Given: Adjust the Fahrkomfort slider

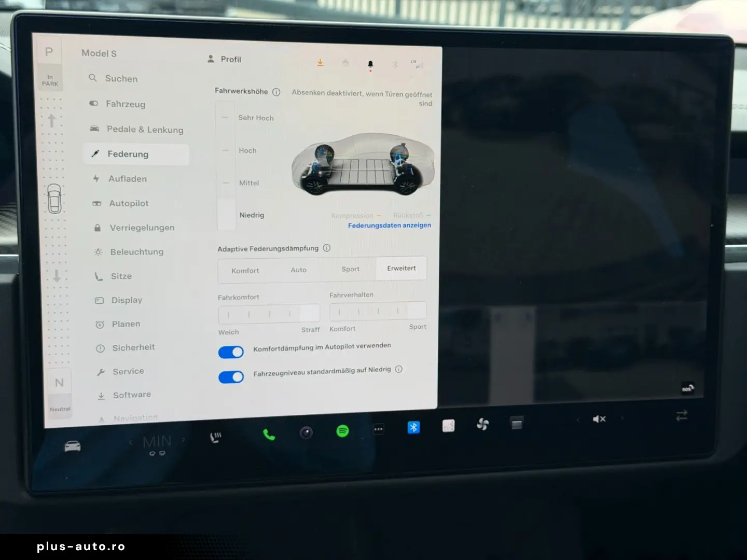Looking at the screenshot, I should pyautogui.click(x=269, y=314).
